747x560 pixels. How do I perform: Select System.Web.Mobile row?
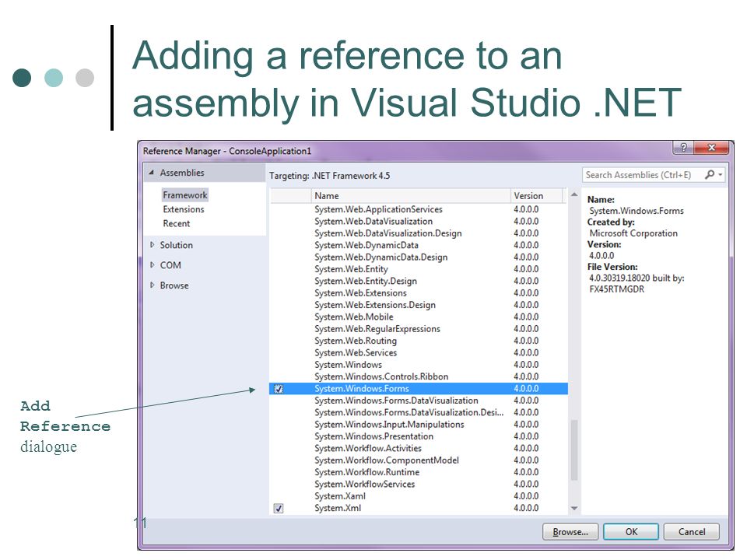tap(419, 317)
